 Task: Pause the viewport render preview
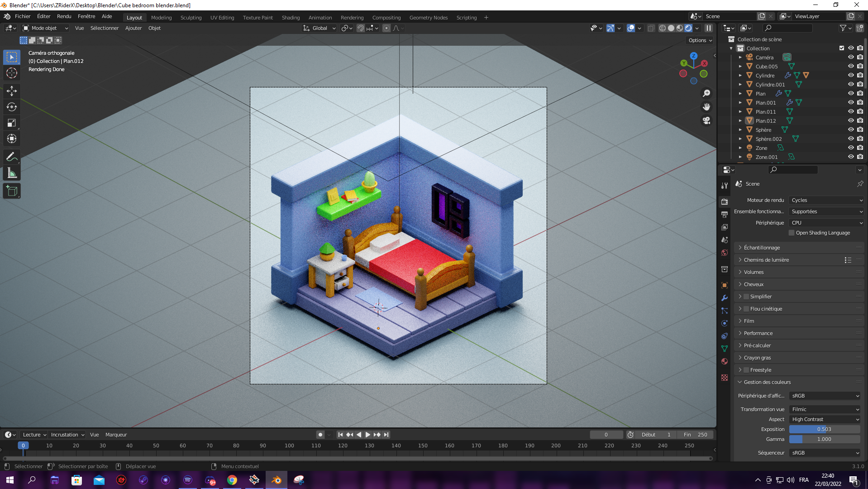tap(709, 28)
